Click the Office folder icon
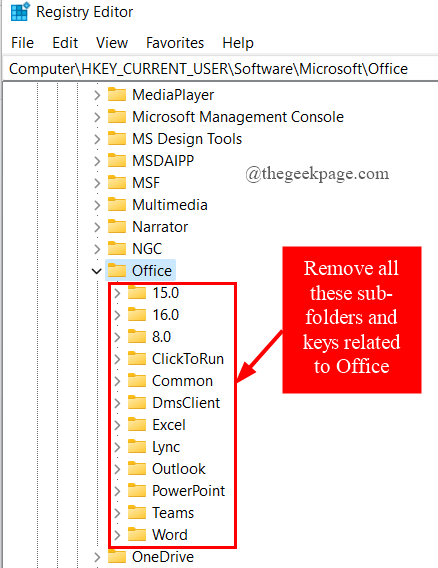The width and height of the screenshot is (438, 568). coord(117,270)
